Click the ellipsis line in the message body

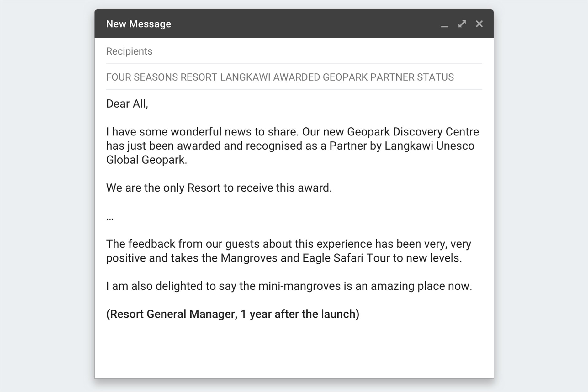[x=110, y=218]
